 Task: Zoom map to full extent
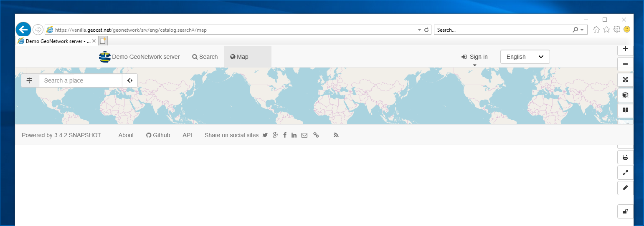pyautogui.click(x=625, y=79)
